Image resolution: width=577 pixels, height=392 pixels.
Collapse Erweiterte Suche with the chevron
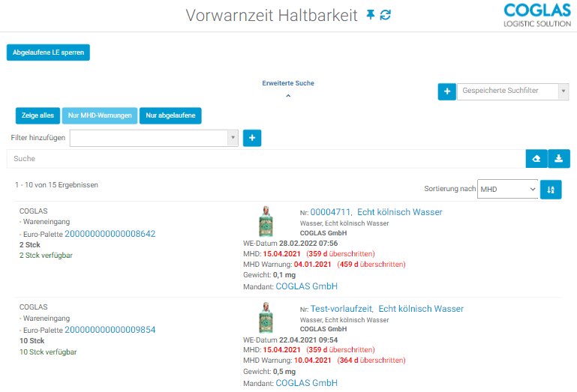[x=288, y=96]
